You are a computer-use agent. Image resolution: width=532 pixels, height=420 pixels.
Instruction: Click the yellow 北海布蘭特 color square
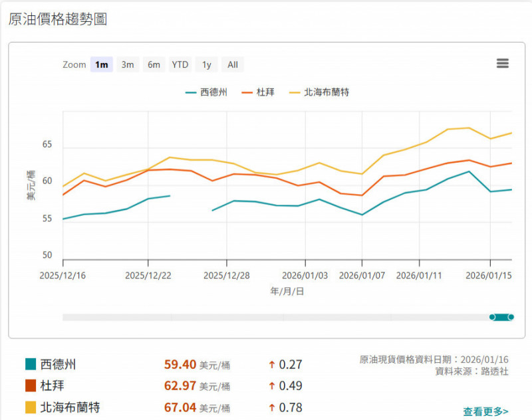pyautogui.click(x=31, y=407)
